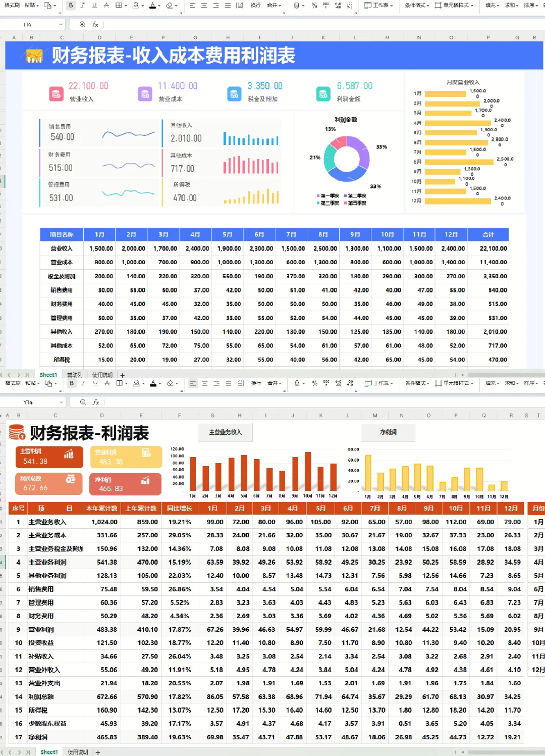
Task: Toggle wrap text (换行) in lower window
Action: click(256, 383)
